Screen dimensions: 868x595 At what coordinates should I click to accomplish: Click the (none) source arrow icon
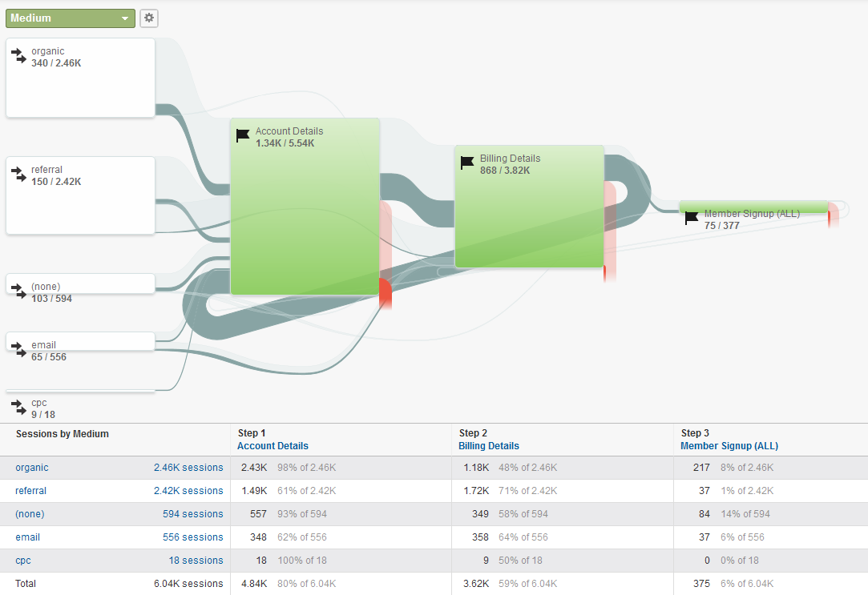[18, 291]
